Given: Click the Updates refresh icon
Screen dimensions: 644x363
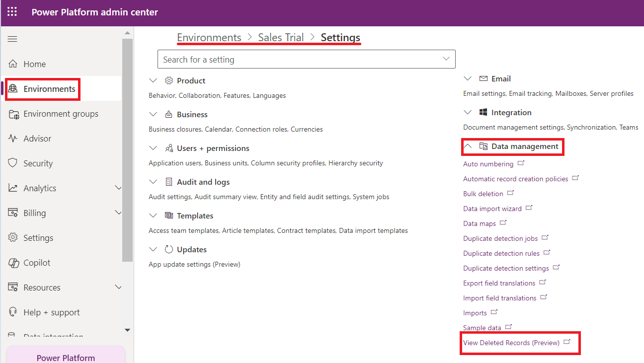Looking at the screenshot, I should (169, 249).
